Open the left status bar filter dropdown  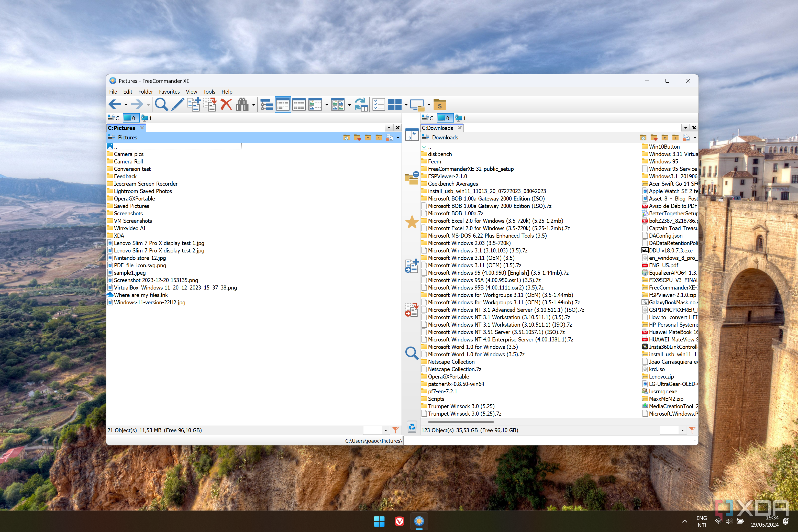click(x=385, y=430)
